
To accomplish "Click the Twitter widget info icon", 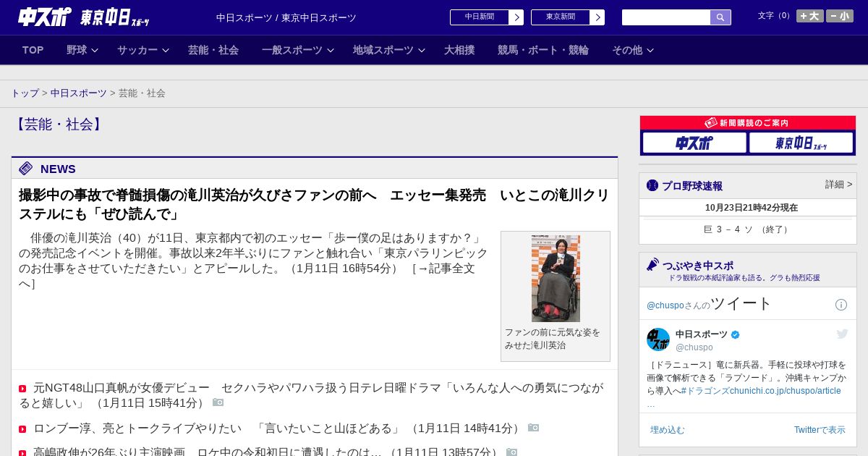I will [841, 305].
